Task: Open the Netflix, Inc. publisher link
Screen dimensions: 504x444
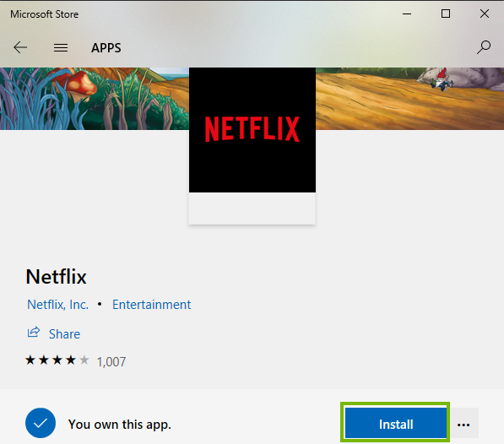Action: (58, 305)
